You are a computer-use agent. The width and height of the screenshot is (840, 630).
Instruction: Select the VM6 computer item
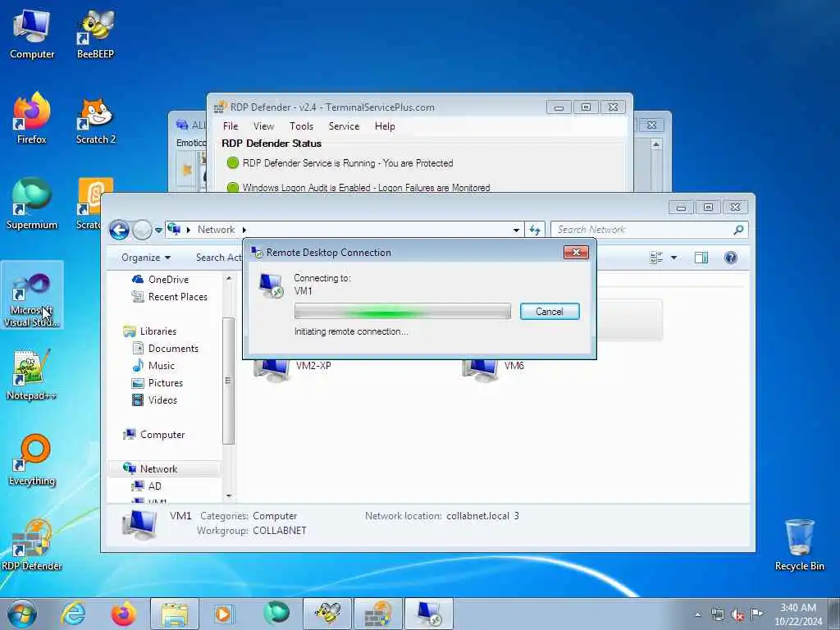494,370
